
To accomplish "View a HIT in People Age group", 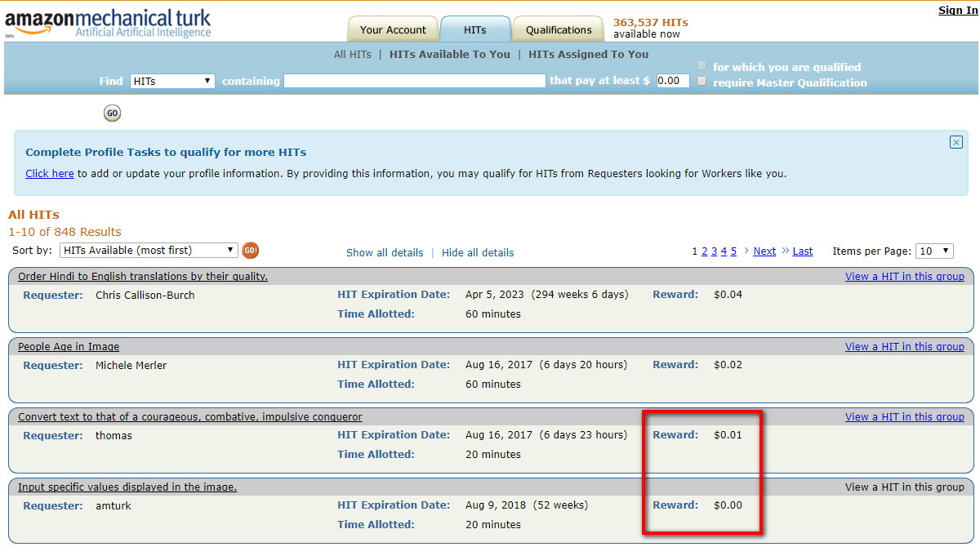I will click(905, 347).
